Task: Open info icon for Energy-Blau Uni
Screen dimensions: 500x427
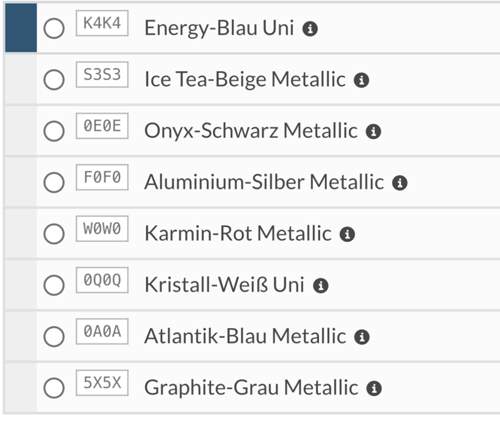Action: pyautogui.click(x=310, y=29)
